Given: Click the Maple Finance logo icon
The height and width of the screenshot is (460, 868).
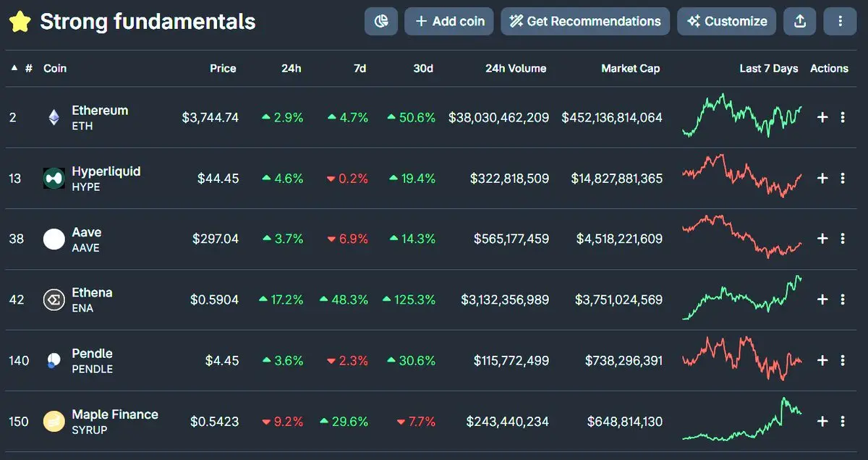Looking at the screenshot, I should pos(54,421).
